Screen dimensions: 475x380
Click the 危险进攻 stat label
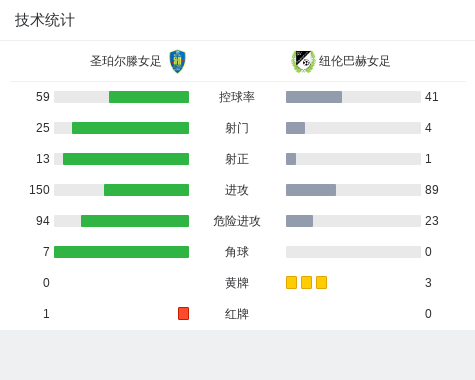click(x=237, y=221)
